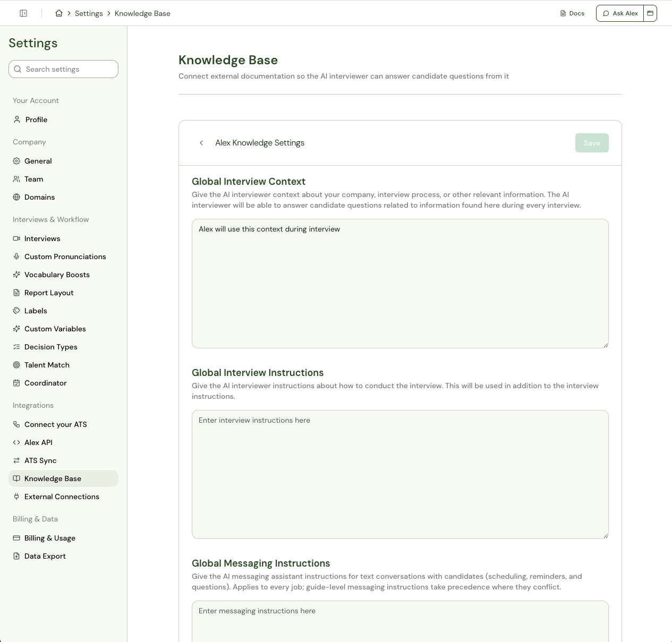The width and height of the screenshot is (672, 642).
Task: Click the Decision Types checklist icon
Action: point(16,347)
